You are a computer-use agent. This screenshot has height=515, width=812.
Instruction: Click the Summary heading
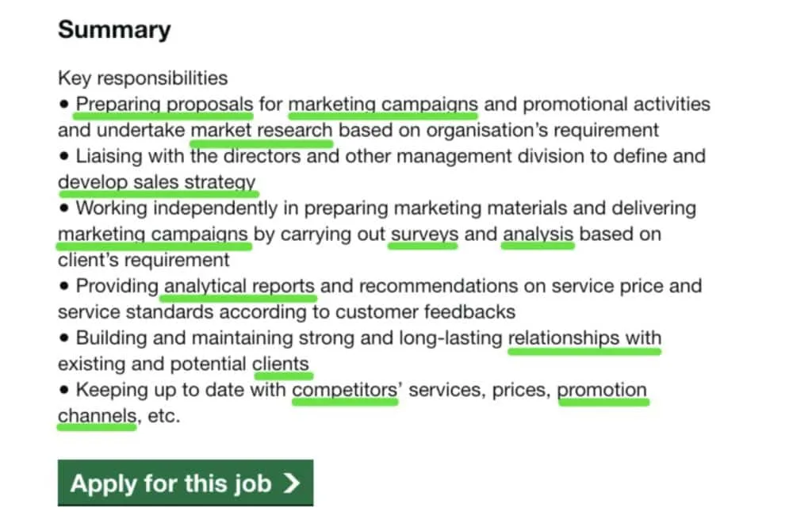114,29
